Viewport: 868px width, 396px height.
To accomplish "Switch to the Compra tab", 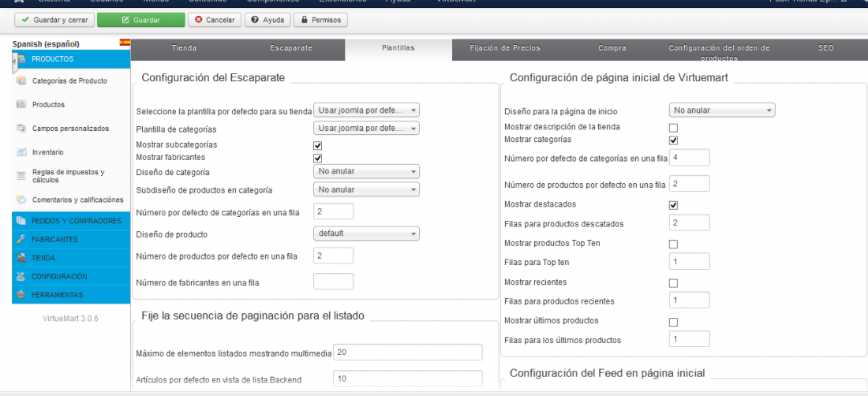I will 612,48.
